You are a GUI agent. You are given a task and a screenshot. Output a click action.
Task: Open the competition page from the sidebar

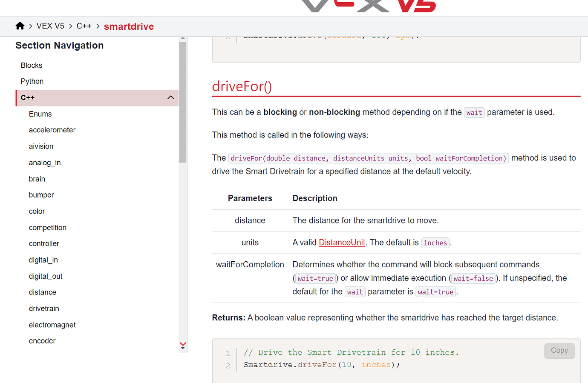point(47,227)
